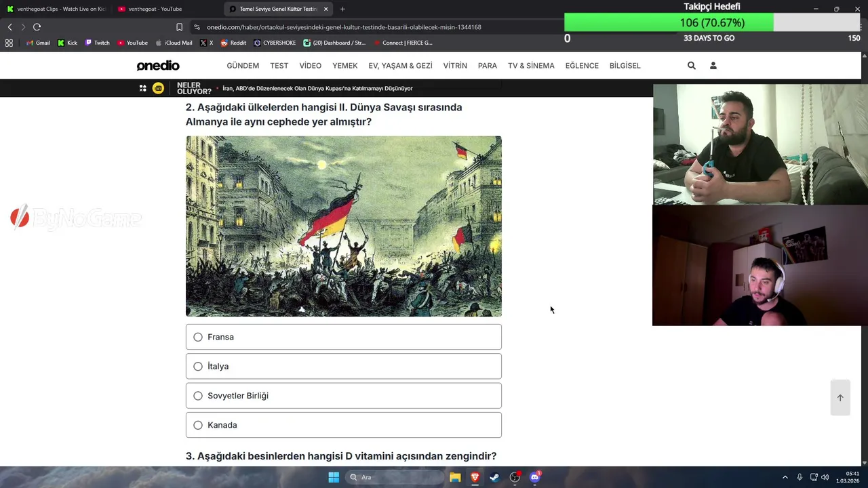This screenshot has height=488, width=868.
Task: Open the Reddit bookmark
Action: tap(233, 43)
